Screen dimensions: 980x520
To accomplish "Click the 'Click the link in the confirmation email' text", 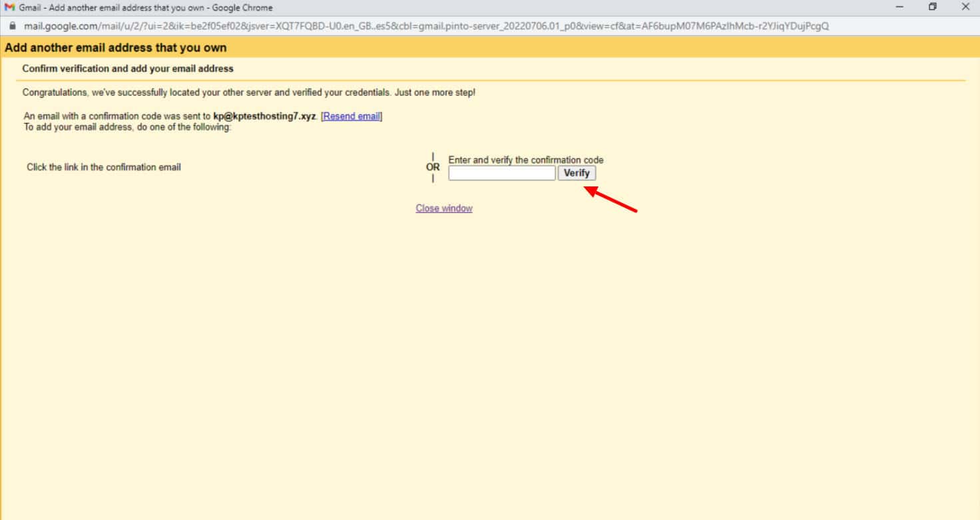I will [104, 167].
